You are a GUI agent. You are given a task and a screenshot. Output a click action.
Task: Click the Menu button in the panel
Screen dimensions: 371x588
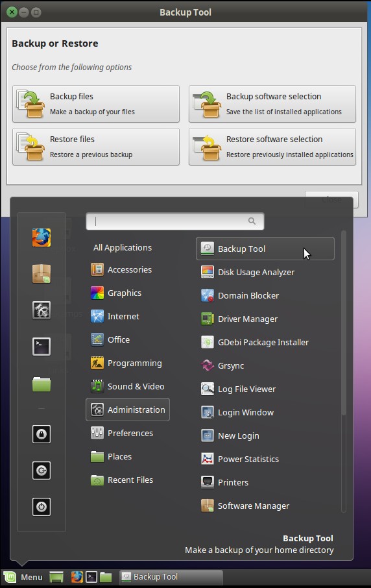pos(23,577)
